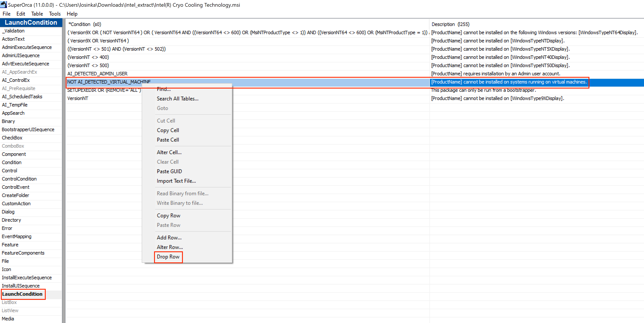Open the Help menu
The width and height of the screenshot is (644, 323).
coord(72,14)
